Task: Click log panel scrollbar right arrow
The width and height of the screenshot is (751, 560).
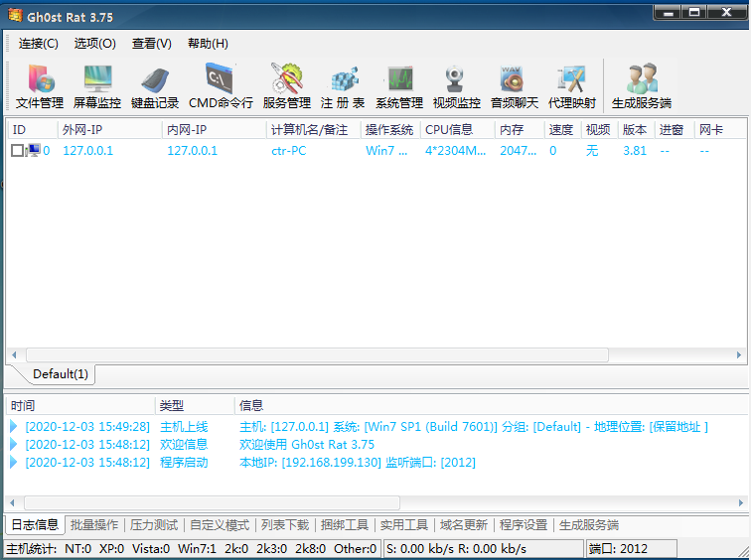Action: coord(740,502)
